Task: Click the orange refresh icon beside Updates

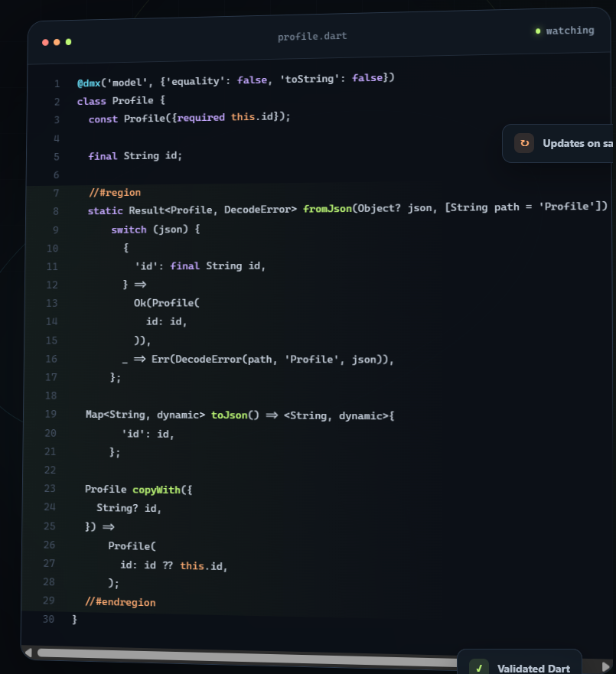Action: click(524, 143)
